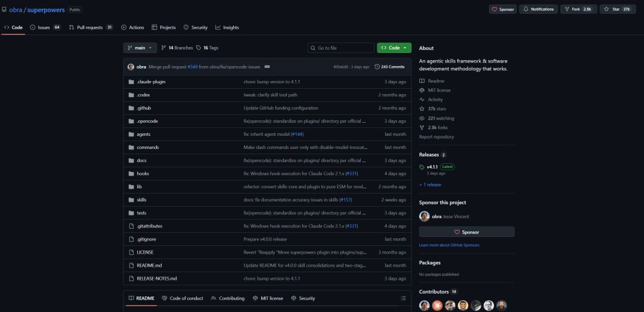Viewport: 644px width, 312px height.
Task: Click the v4.1.1 release tag icon
Action: [x=422, y=167]
